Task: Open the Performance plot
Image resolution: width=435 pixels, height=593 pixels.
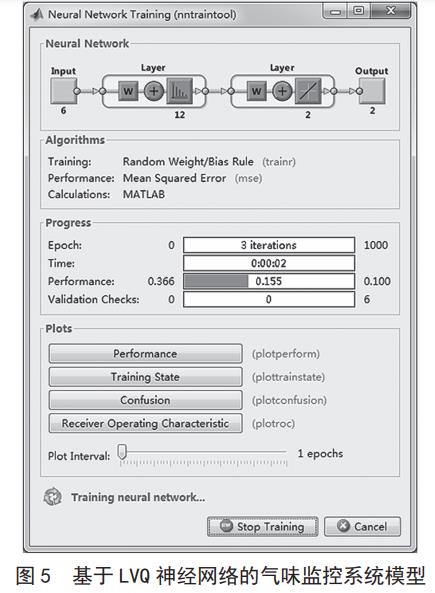Action: [145, 354]
